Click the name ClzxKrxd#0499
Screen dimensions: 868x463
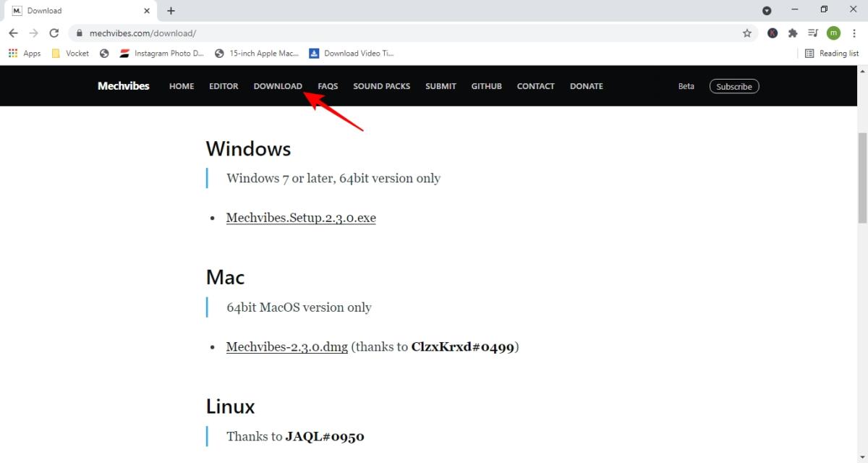point(463,347)
